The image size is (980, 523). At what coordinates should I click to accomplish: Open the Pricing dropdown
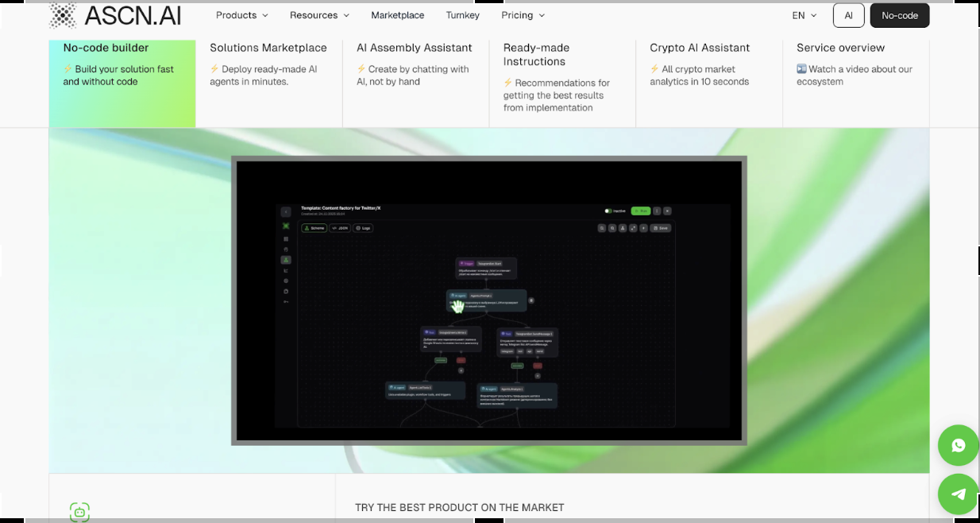pyautogui.click(x=523, y=15)
